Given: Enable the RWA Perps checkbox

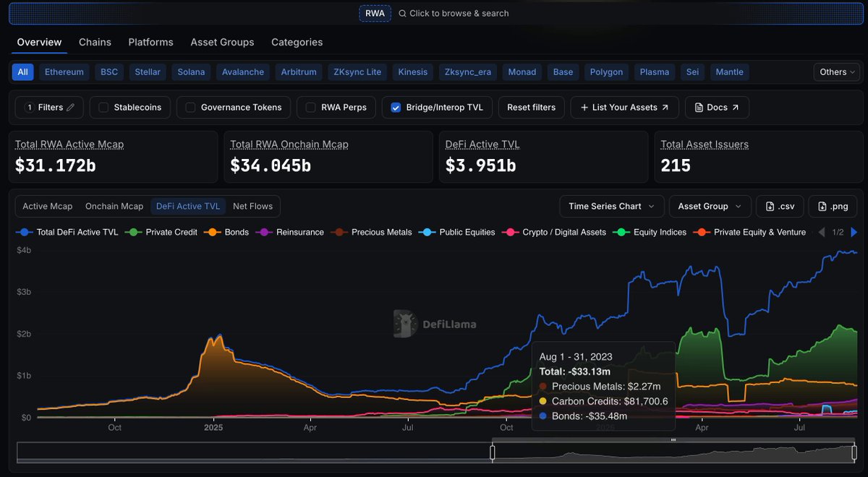Looking at the screenshot, I should click(x=311, y=107).
